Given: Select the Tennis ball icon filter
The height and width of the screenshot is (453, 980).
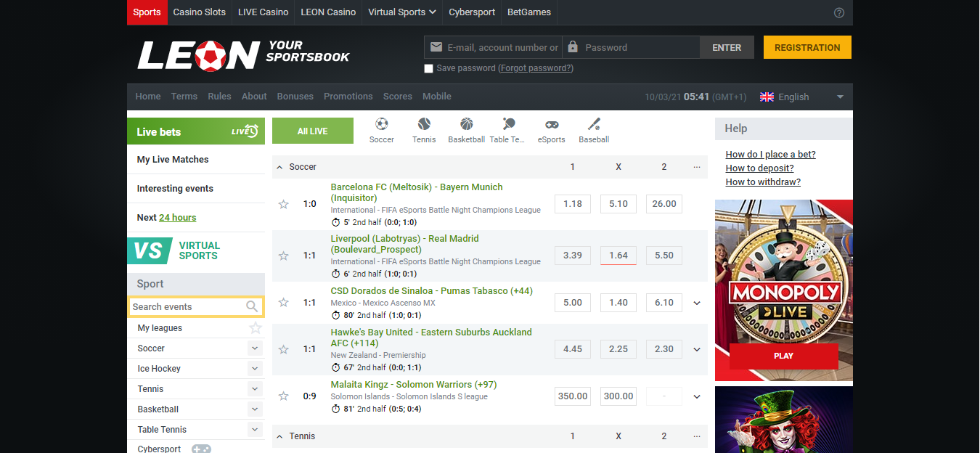Looking at the screenshot, I should [x=424, y=124].
